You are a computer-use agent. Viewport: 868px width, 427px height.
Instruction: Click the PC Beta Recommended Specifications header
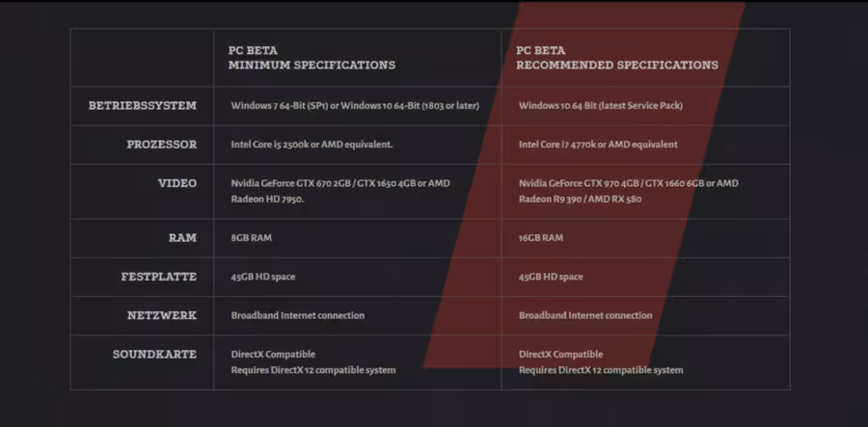point(617,58)
